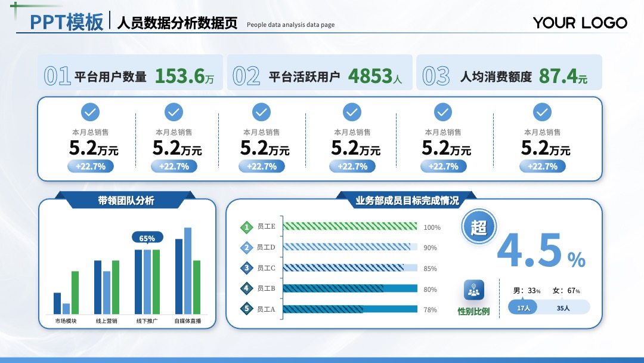Select the outlined 01 numeral
Screen dimensions: 644x363
click(x=57, y=76)
